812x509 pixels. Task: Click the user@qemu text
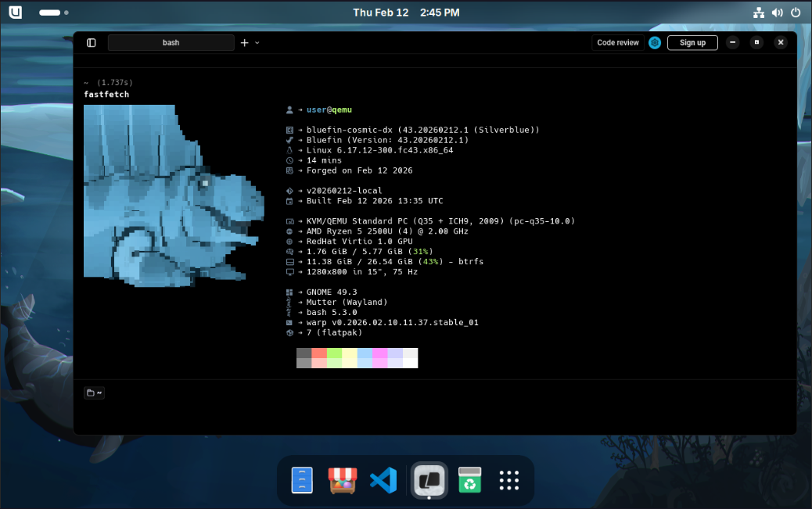tap(329, 109)
